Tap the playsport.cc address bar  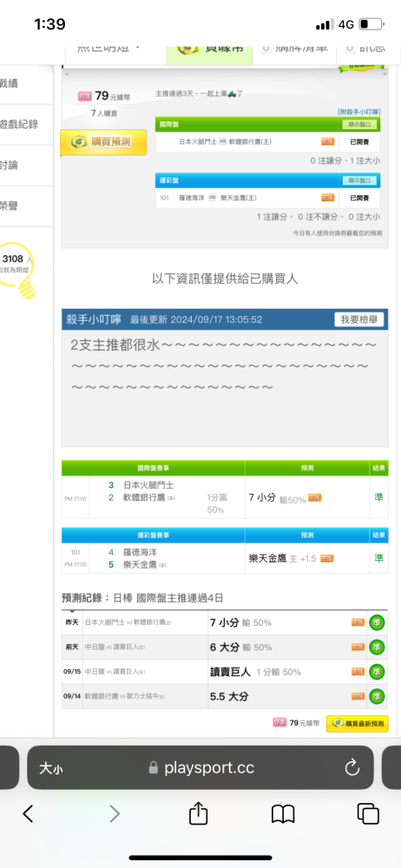coord(200,768)
